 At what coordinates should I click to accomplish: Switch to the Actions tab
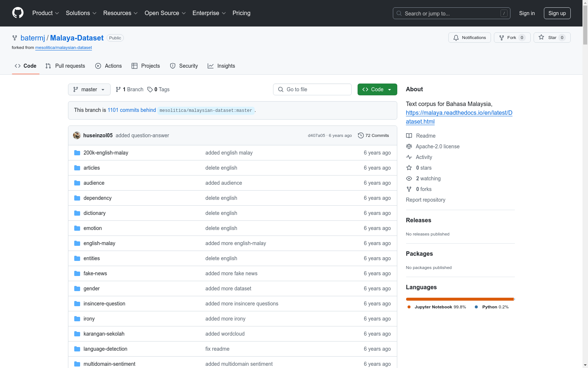[x=108, y=66]
